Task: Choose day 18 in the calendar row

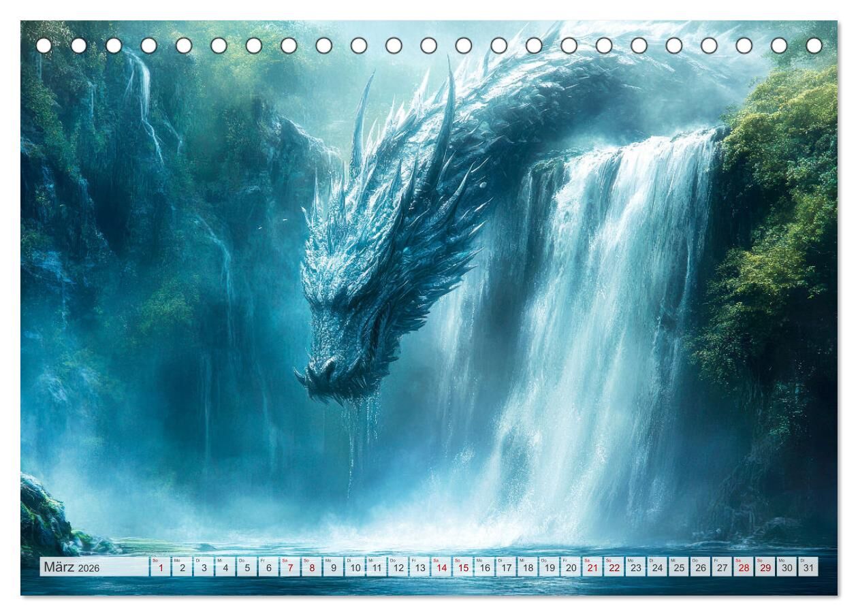Action: 528,567
